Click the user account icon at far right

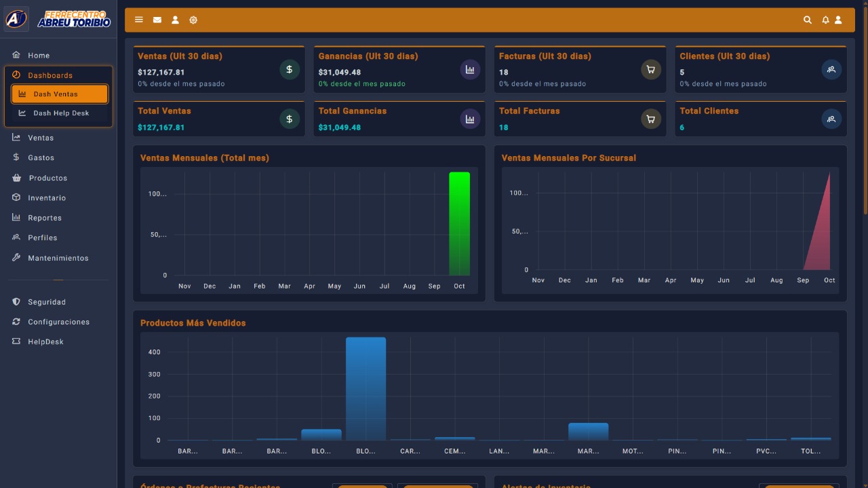838,20
